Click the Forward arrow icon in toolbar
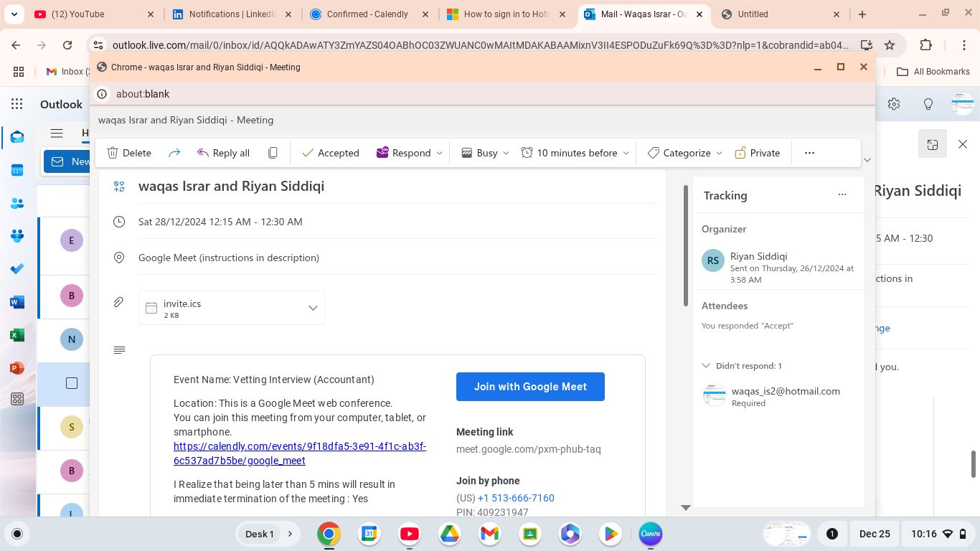 174,153
